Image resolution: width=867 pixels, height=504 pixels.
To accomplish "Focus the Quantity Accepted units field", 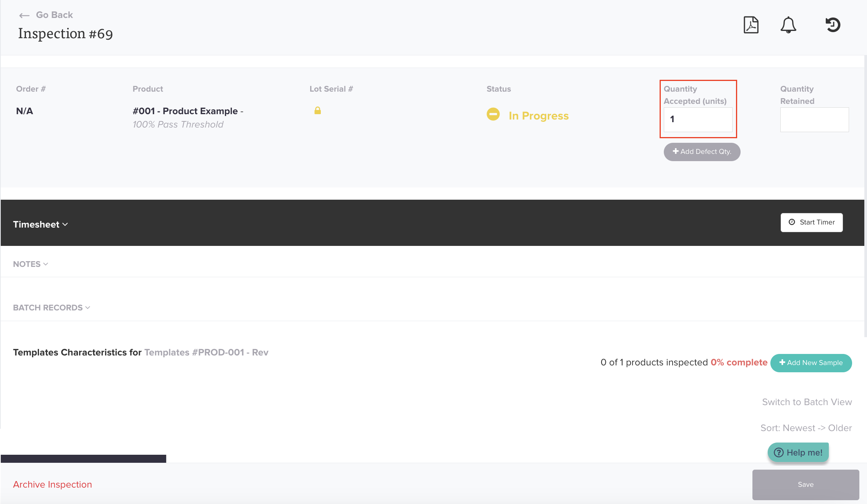I will pyautogui.click(x=698, y=120).
